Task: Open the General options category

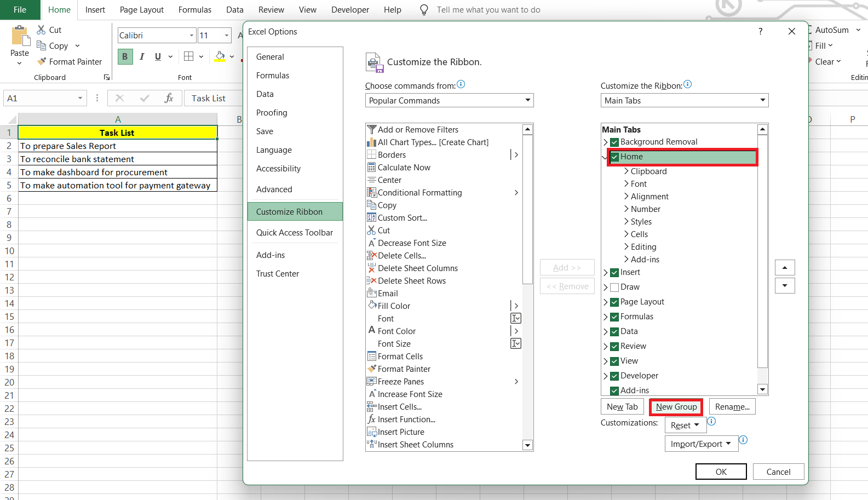Action: click(295, 57)
